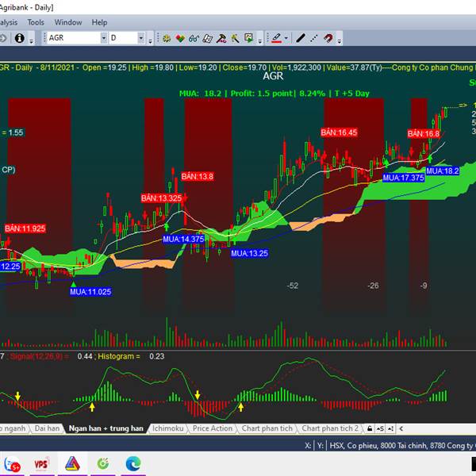Expand toolbar overflow after magnet icon
476x476 pixels.
(x=340, y=40)
